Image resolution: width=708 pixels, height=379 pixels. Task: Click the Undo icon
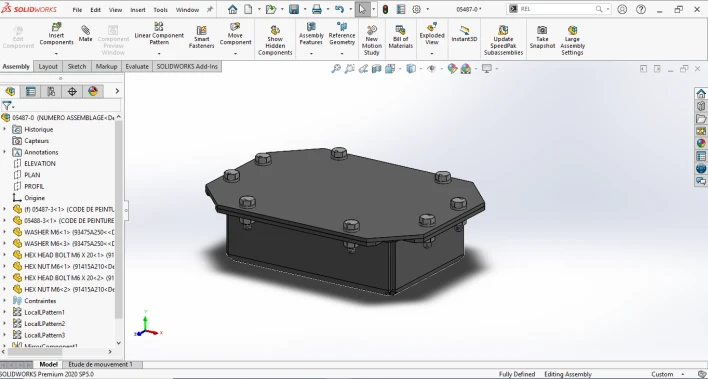[x=340, y=9]
